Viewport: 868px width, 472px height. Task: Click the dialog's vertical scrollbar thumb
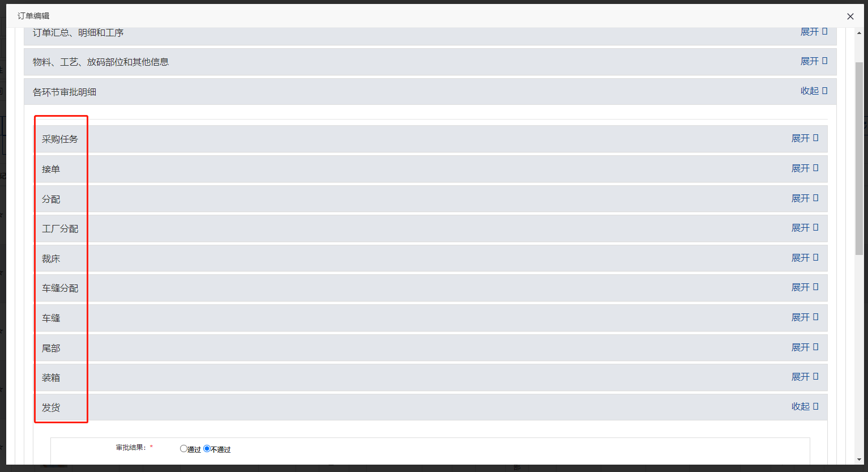tap(859, 159)
